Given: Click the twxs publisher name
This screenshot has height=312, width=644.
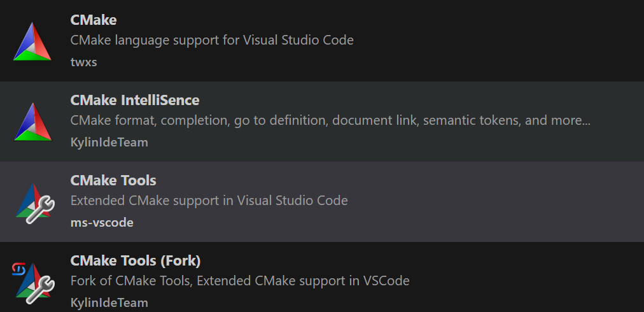Looking at the screenshot, I should (83, 62).
